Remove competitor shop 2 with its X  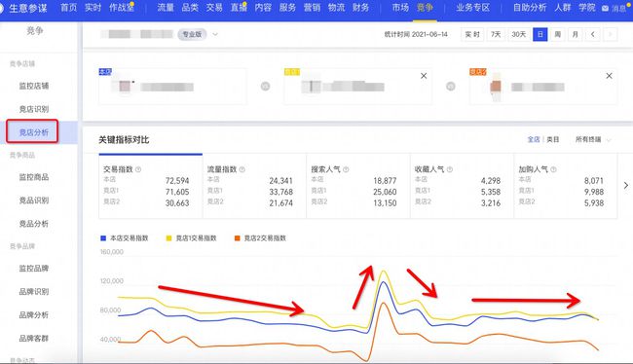tap(610, 76)
